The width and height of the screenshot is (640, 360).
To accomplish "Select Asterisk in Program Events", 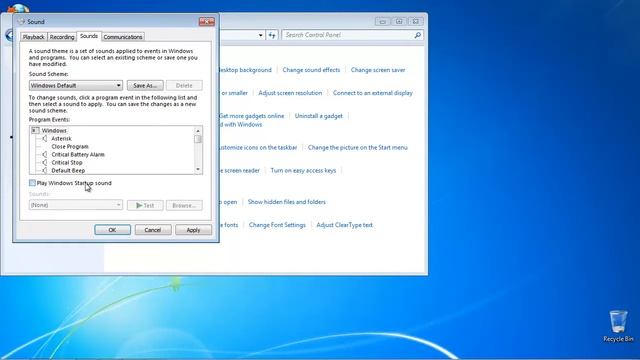I will pos(61,138).
